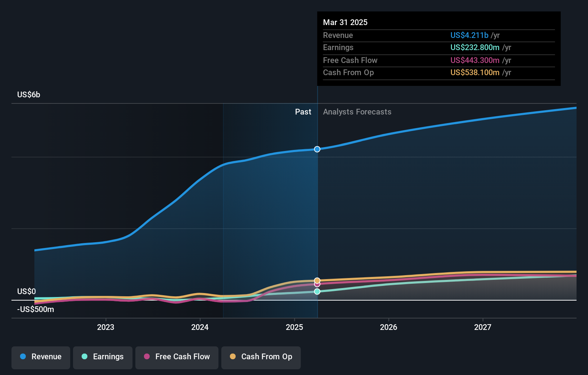Click the Earnings legend color dot

84,357
